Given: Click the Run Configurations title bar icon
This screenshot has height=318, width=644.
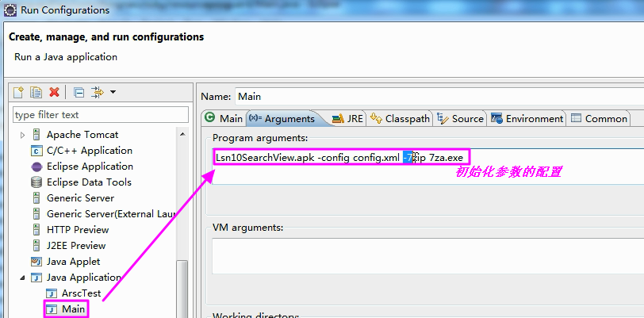Looking at the screenshot, I should point(10,10).
